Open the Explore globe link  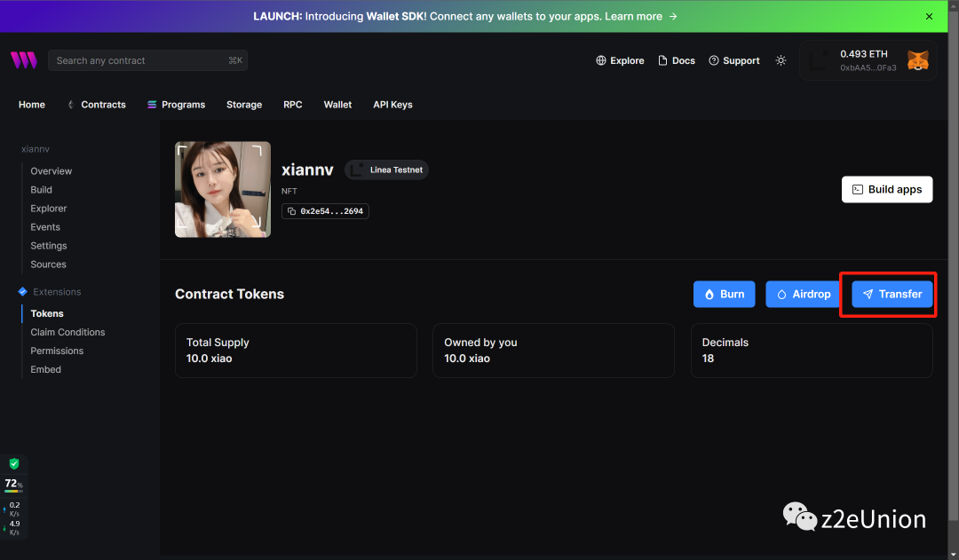pos(620,60)
